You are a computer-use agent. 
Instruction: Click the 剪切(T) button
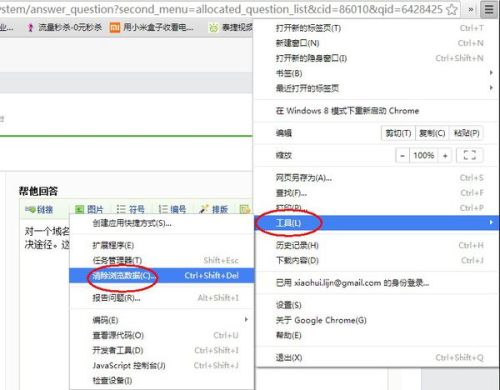tap(398, 133)
